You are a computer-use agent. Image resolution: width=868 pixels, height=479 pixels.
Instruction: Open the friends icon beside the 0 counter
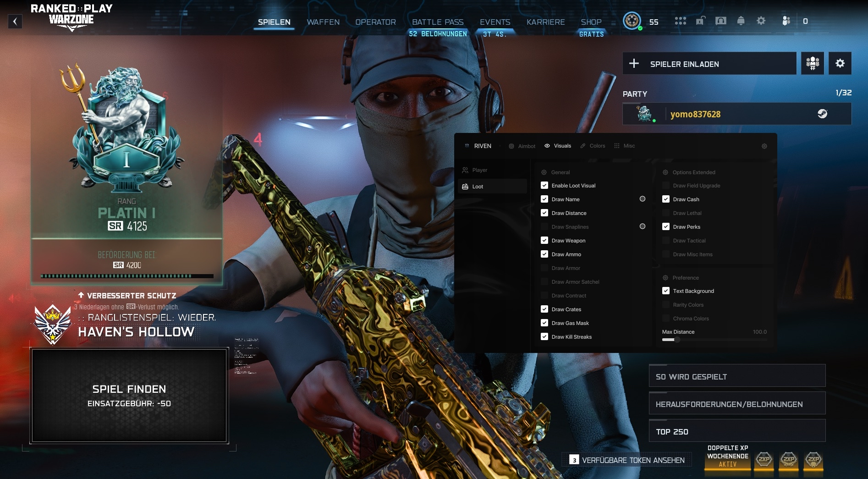pos(786,21)
